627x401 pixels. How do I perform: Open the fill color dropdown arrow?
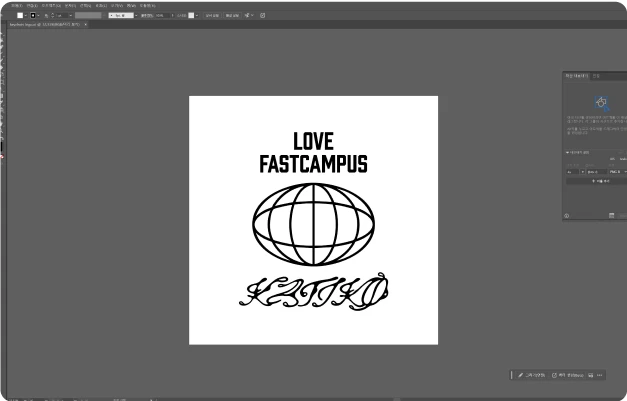[x=26, y=16]
